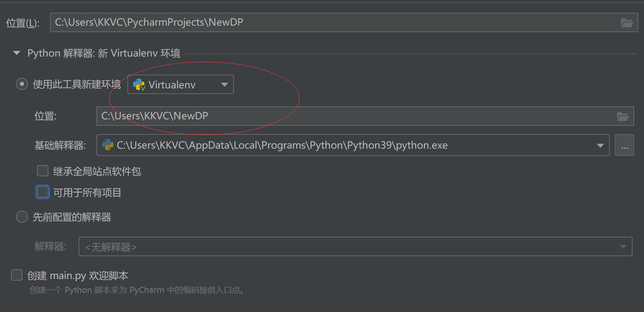
Task: Check 'make available to all projects' box
Action: pos(43,192)
